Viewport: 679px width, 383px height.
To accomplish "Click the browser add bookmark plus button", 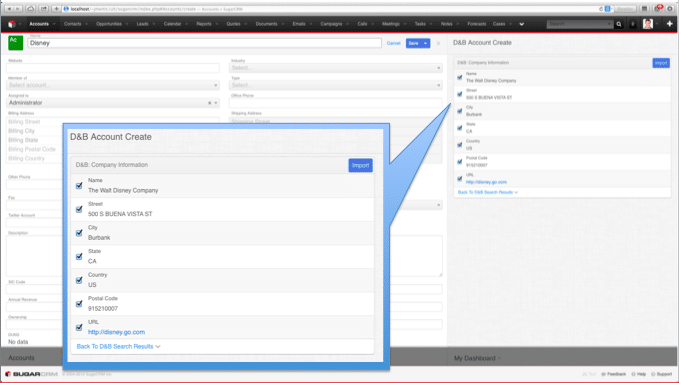I will point(56,9).
